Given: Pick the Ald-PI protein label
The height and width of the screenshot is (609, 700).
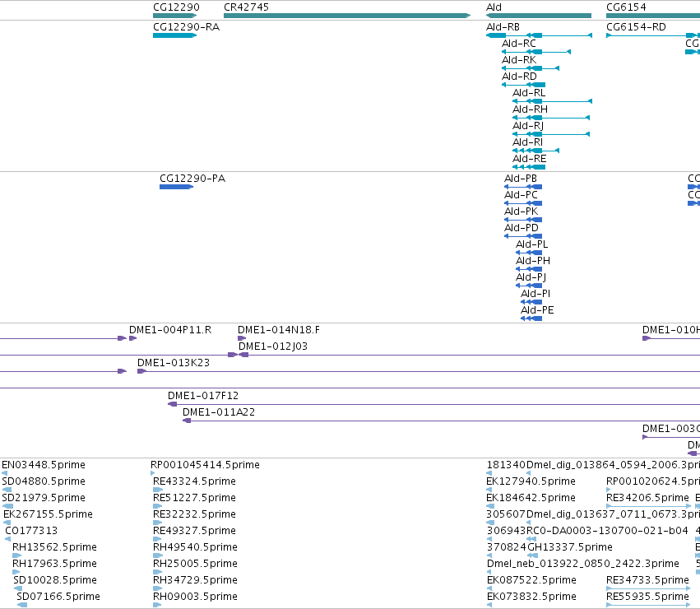Looking at the screenshot, I should (x=535, y=294).
